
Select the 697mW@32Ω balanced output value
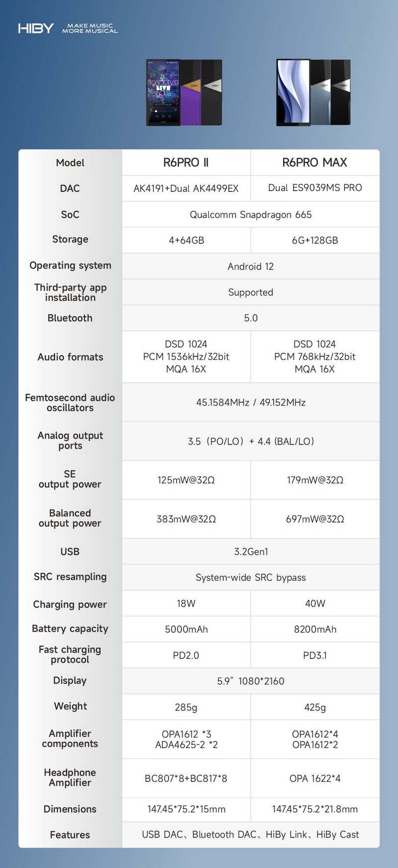coord(315,519)
